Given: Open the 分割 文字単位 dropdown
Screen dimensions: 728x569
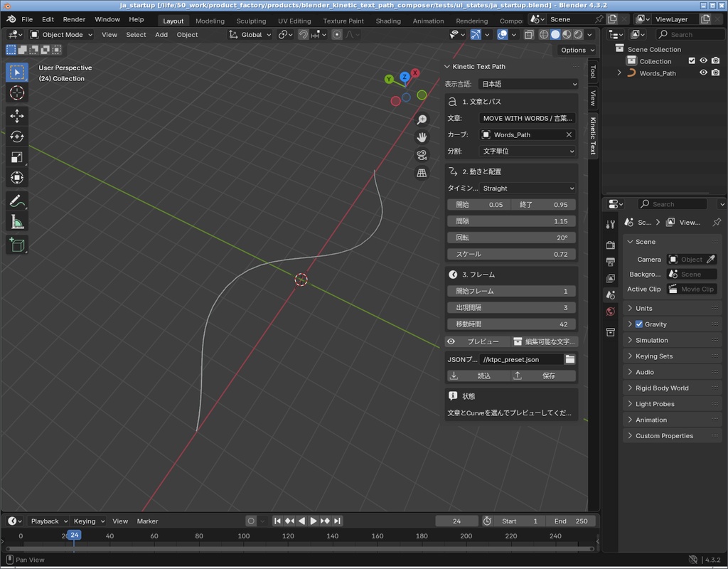Looking at the screenshot, I should [x=528, y=151].
